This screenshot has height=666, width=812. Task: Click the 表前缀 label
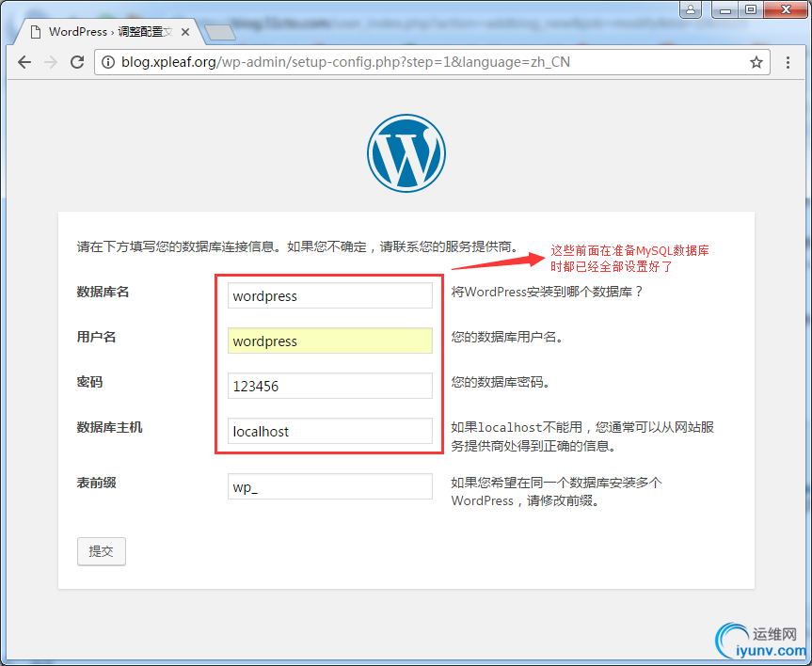[x=96, y=483]
